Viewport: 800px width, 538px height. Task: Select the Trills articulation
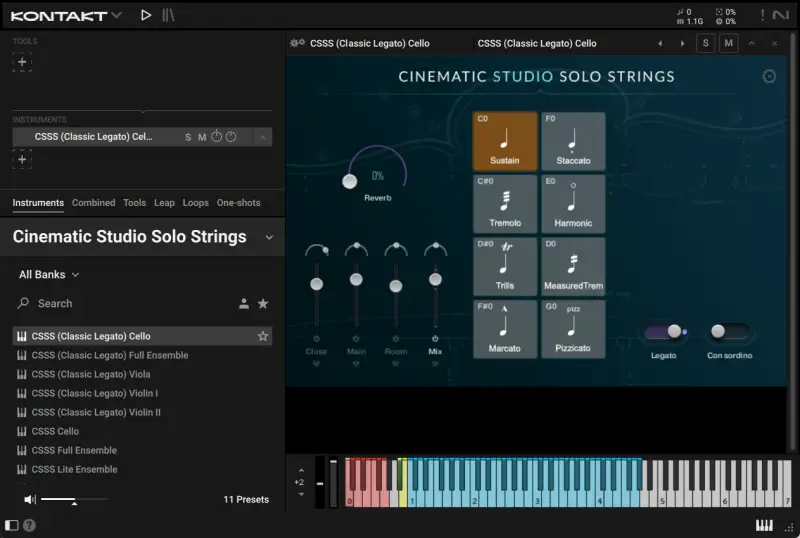505,266
